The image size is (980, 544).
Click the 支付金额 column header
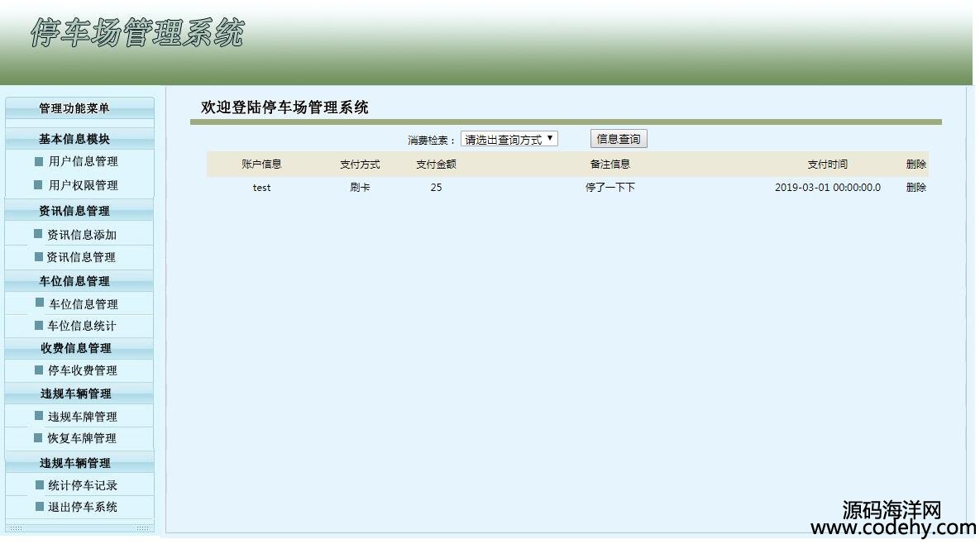[x=436, y=165]
